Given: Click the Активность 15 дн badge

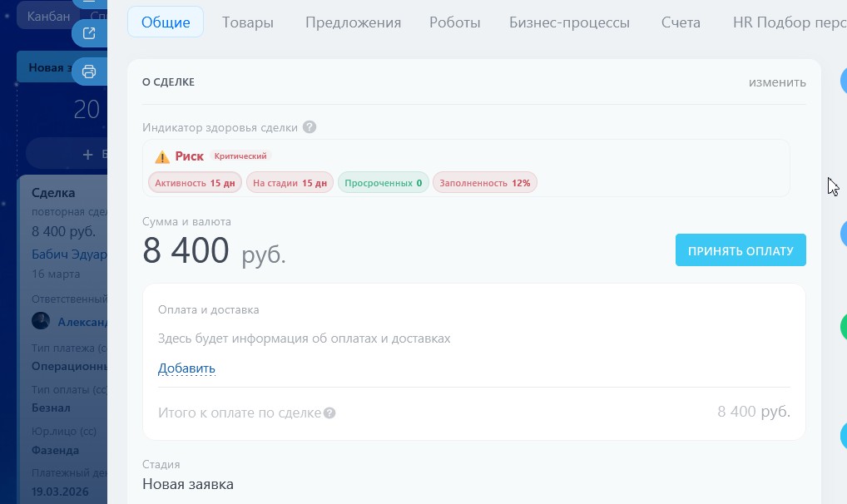Looking at the screenshot, I should tap(195, 183).
